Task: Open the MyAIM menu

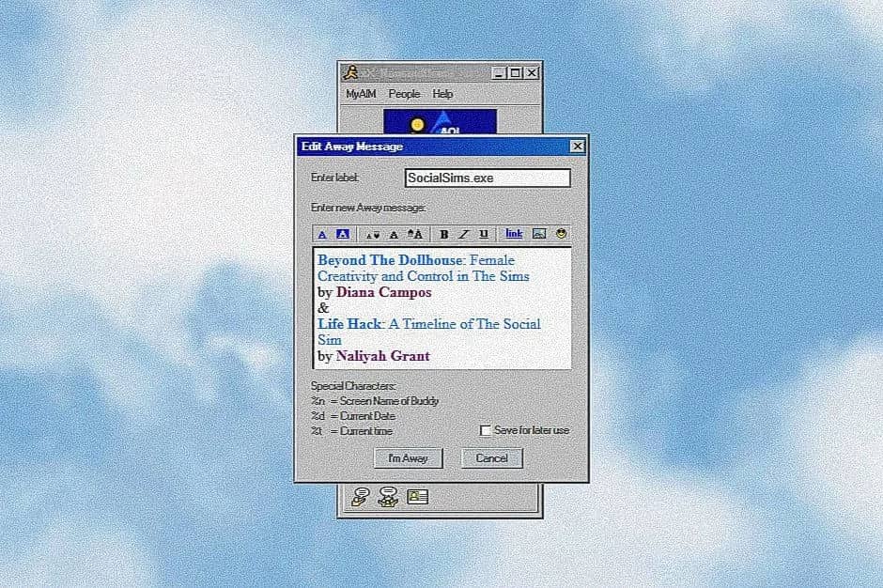Action: (361, 94)
